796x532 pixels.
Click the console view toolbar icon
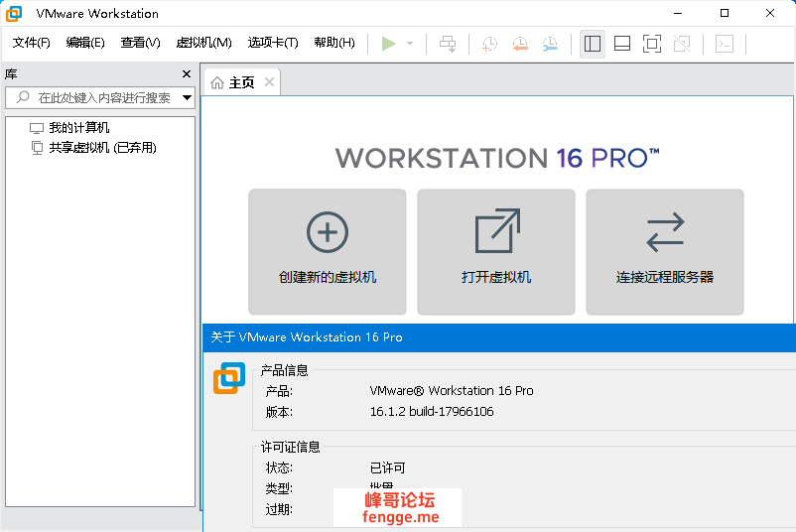725,44
